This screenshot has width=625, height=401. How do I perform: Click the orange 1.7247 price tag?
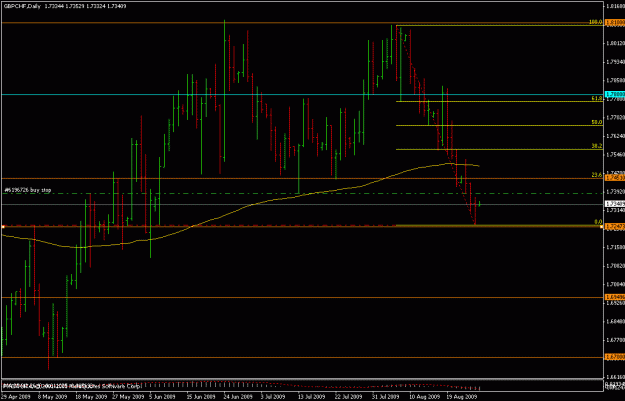tap(615, 226)
